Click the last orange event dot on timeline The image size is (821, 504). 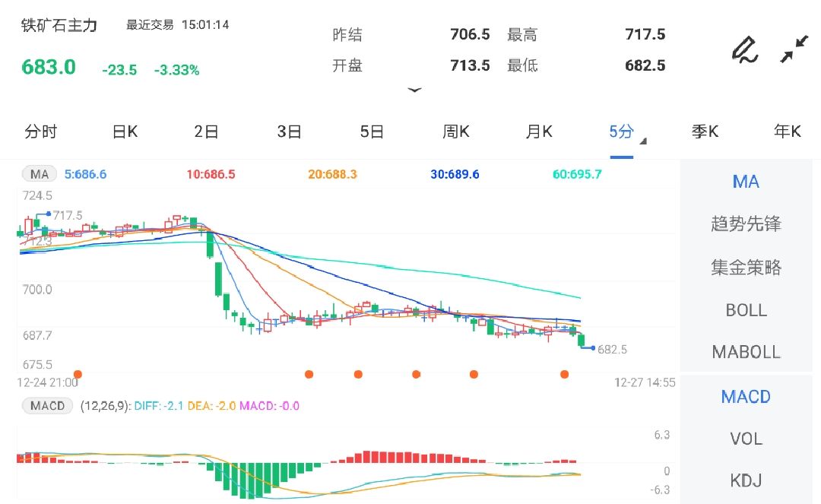point(564,374)
